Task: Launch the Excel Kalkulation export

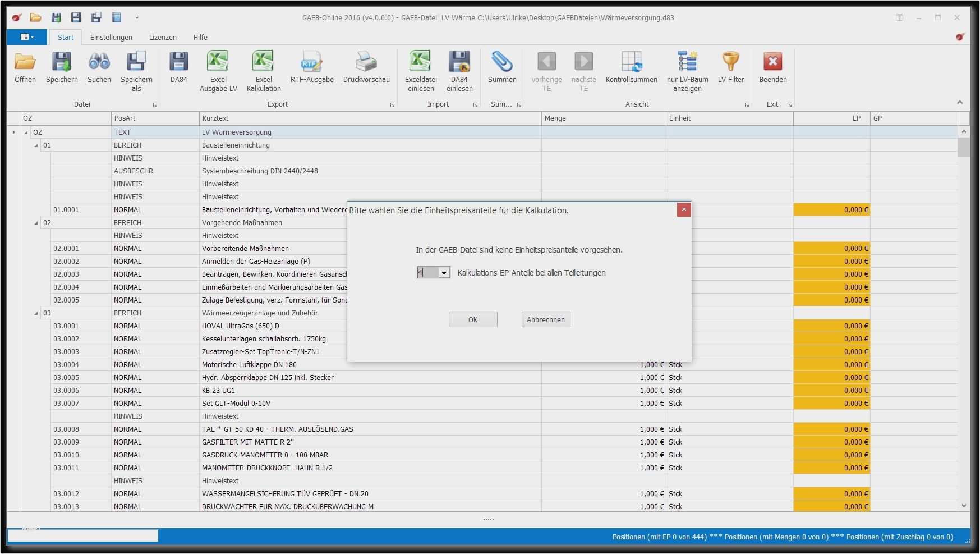Action: 263,68
